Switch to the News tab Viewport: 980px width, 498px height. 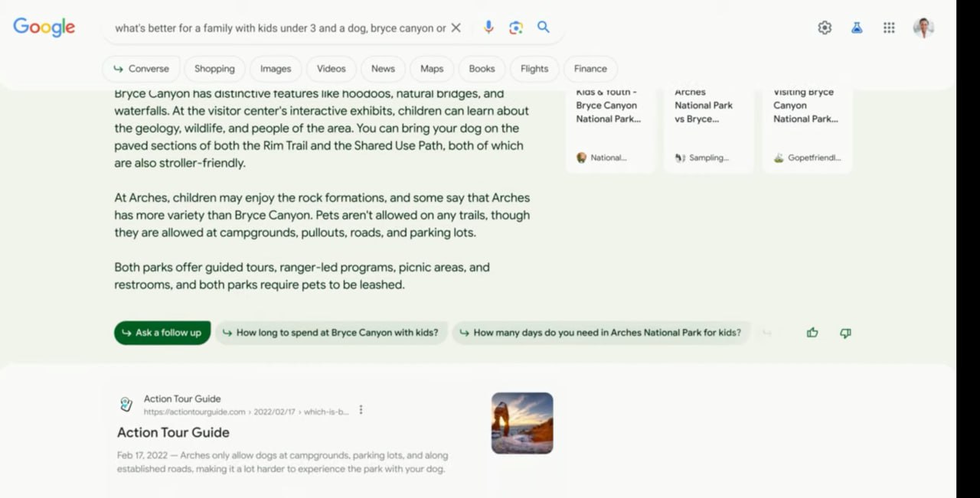tap(383, 68)
